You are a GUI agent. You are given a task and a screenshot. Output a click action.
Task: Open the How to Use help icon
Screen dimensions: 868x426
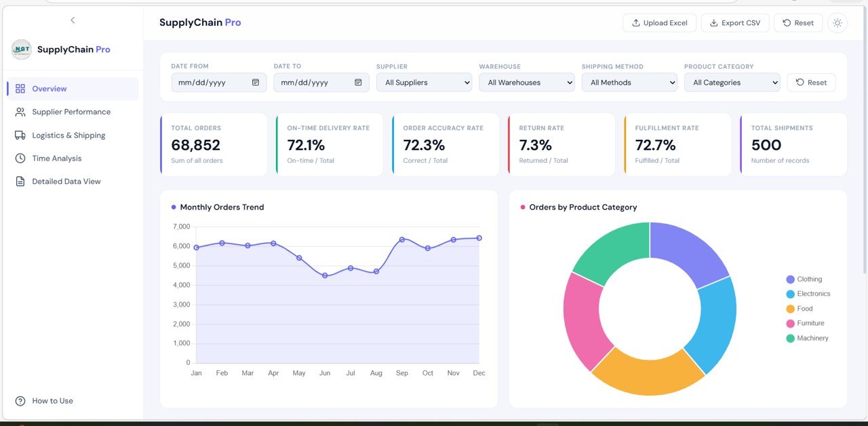tap(20, 401)
